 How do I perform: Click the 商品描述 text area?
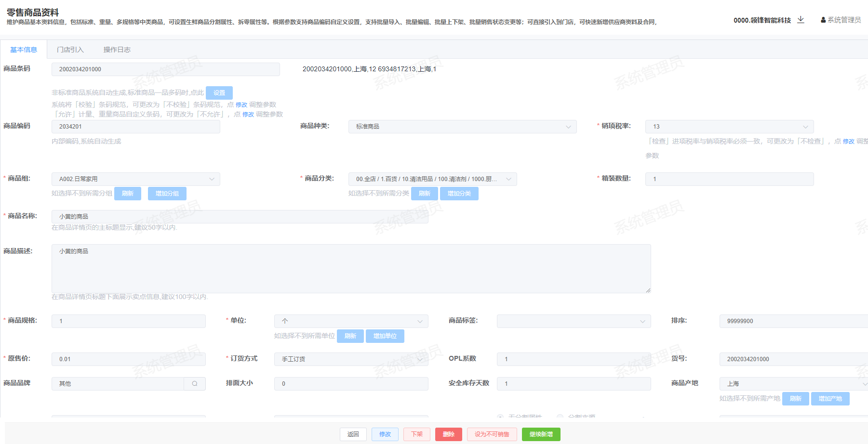click(x=351, y=269)
